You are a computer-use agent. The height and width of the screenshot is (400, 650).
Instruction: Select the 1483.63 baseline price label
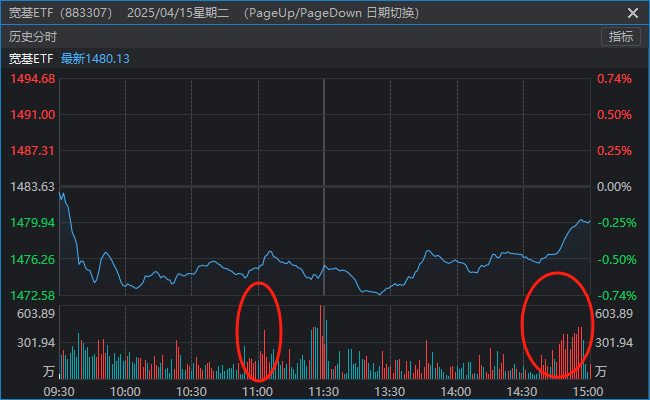coord(32,187)
